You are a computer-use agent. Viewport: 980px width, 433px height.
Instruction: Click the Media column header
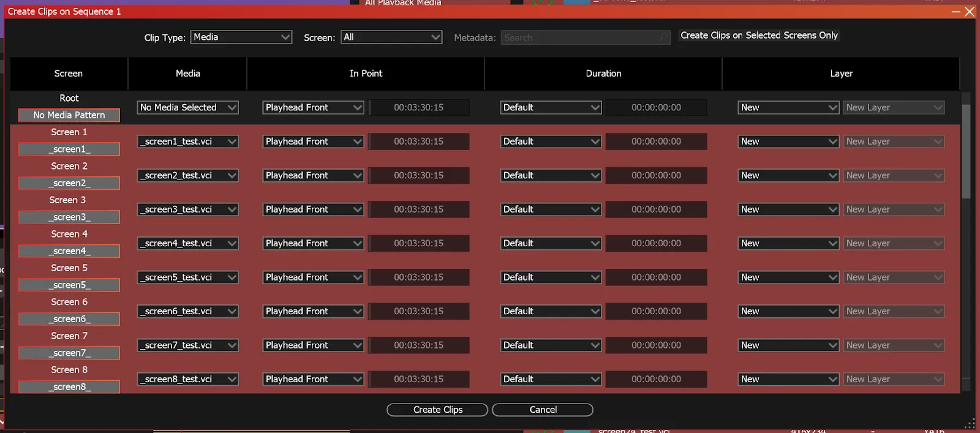(x=187, y=73)
